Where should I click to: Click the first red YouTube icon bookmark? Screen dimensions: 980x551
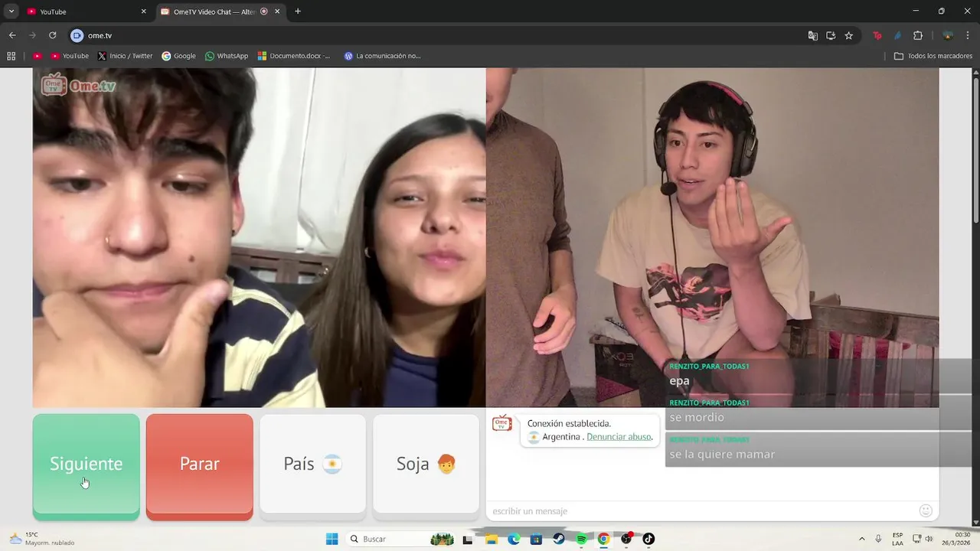[x=37, y=56]
